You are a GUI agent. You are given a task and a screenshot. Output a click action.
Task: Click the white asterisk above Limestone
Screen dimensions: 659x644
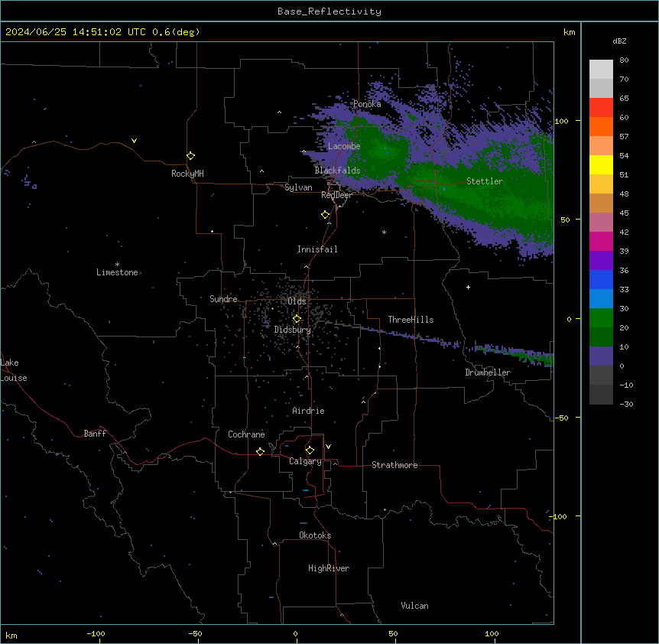(117, 265)
